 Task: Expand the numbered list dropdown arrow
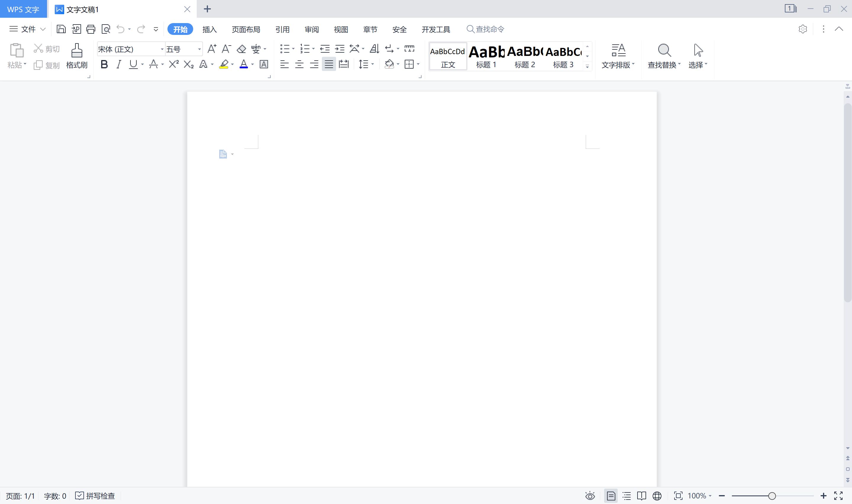[313, 49]
